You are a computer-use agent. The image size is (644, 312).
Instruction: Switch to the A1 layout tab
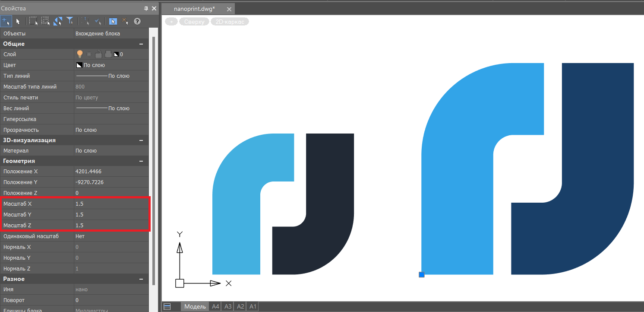(253, 306)
